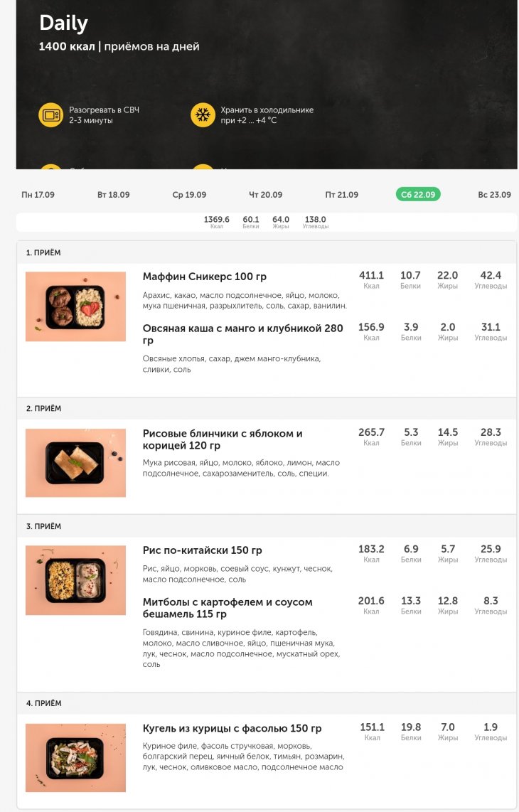Open the Chinese rice and meatballs photo

click(x=75, y=580)
